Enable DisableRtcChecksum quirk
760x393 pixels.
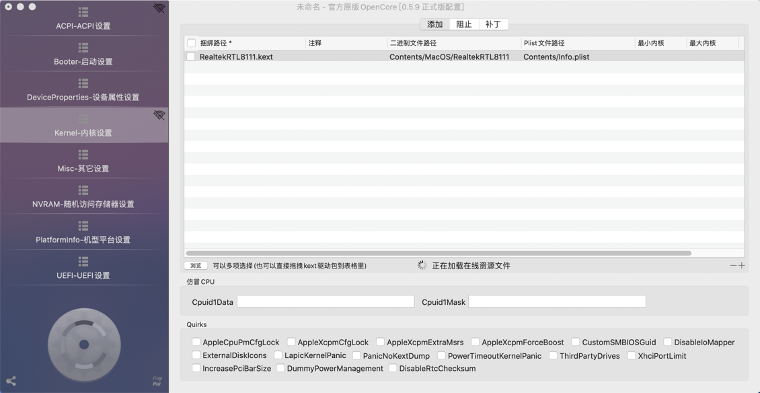click(393, 368)
